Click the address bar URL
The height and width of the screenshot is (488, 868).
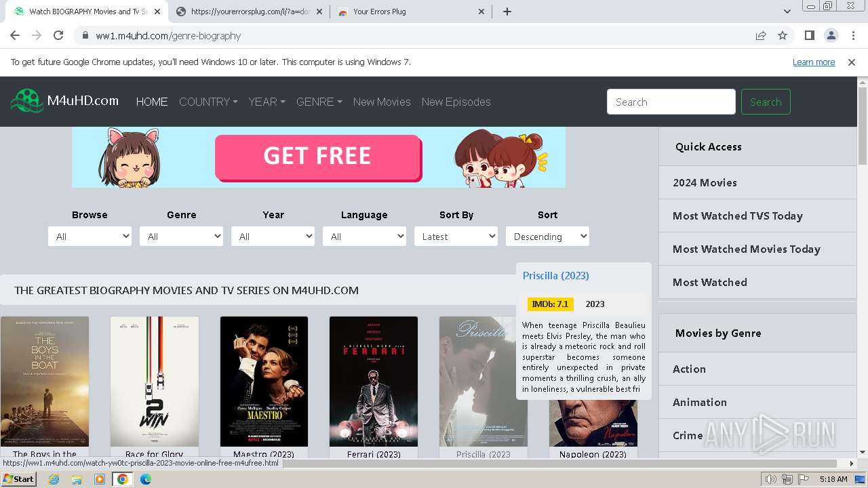pyautogui.click(x=168, y=36)
